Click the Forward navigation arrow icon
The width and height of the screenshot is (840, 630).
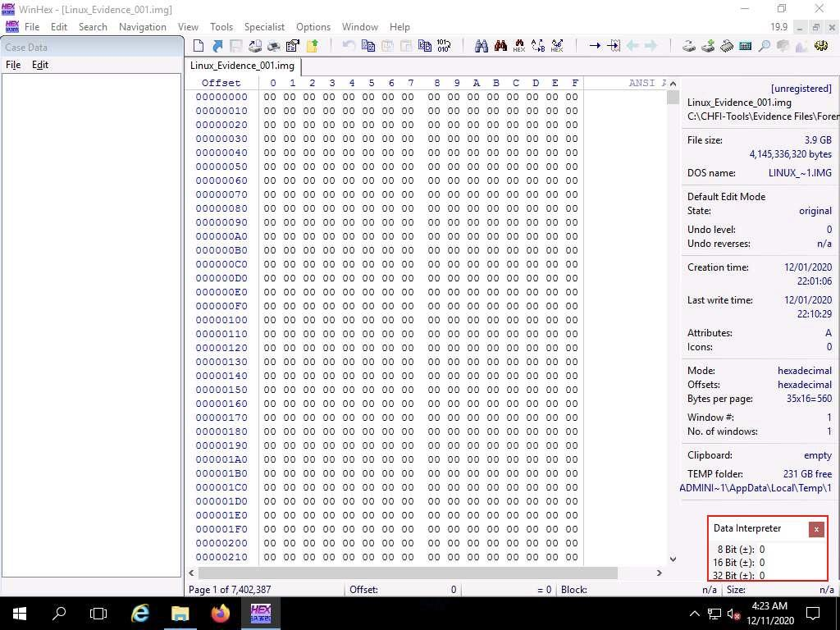pyautogui.click(x=651, y=46)
